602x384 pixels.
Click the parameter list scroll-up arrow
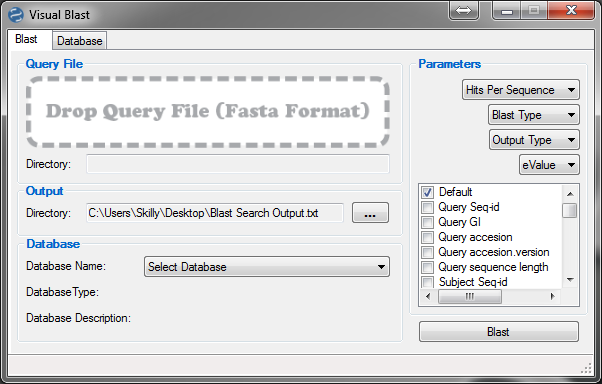[x=570, y=194]
